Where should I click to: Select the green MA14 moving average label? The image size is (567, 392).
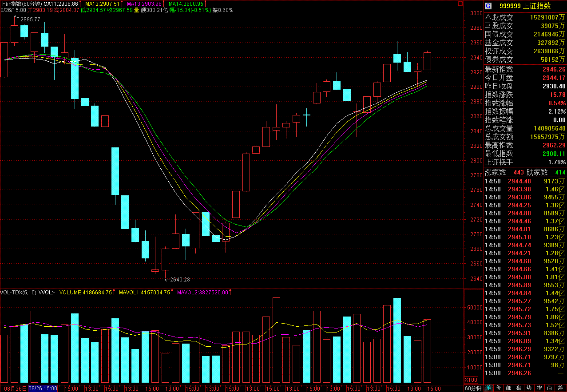186,4
